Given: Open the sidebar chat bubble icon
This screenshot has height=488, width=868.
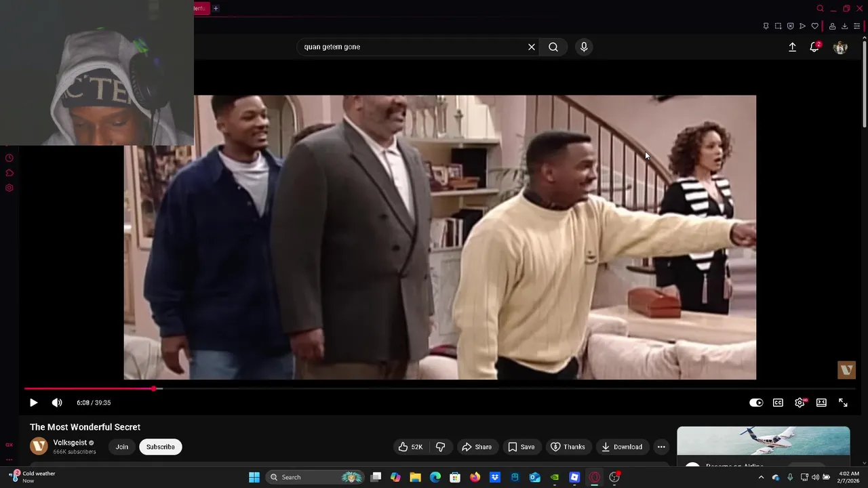Looking at the screenshot, I should pyautogui.click(x=9, y=173).
